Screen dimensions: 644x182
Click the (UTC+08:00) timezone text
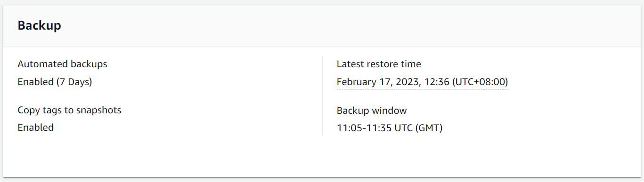480,82
